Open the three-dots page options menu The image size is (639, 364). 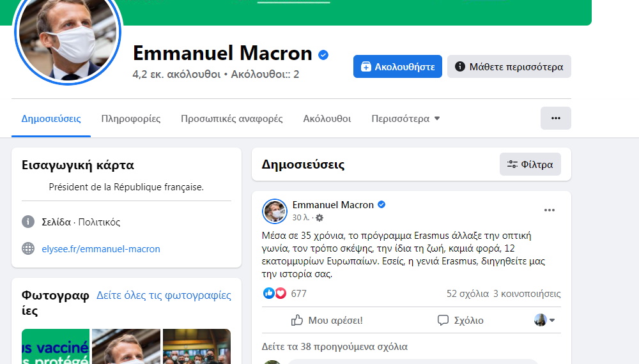coord(555,118)
